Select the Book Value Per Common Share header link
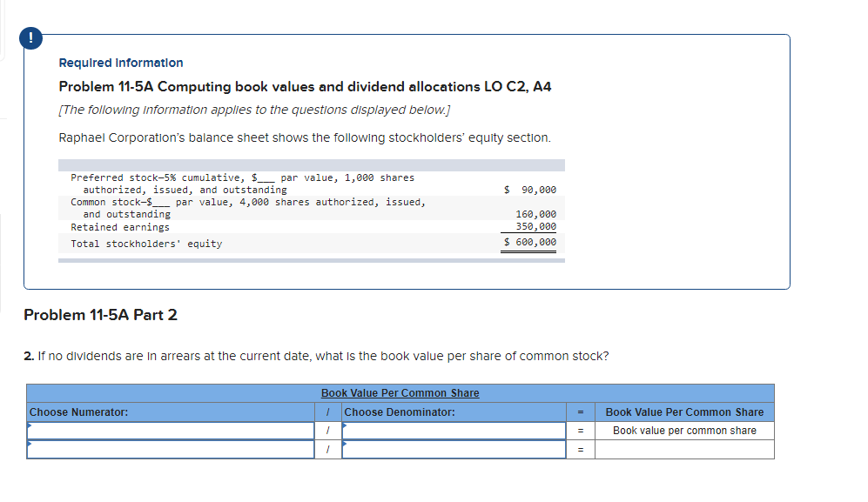 tap(400, 393)
